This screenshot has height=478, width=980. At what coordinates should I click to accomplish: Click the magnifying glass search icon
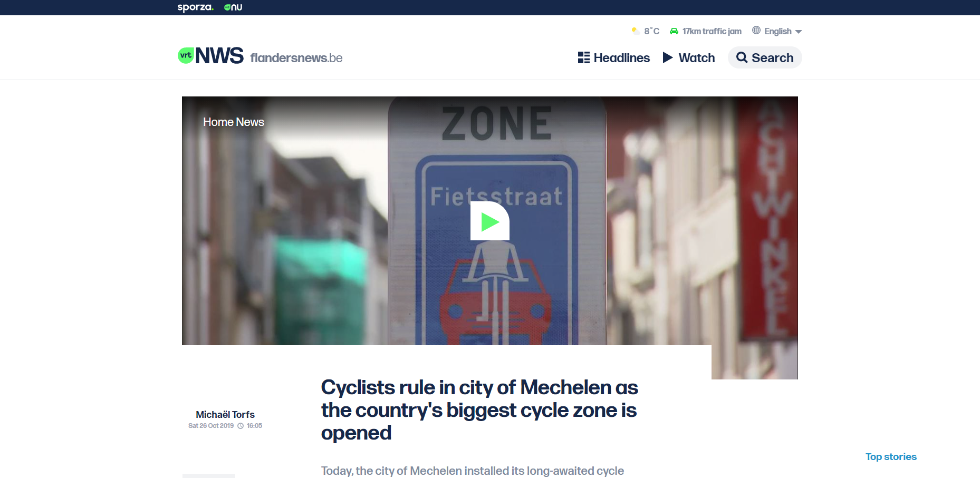tap(742, 57)
